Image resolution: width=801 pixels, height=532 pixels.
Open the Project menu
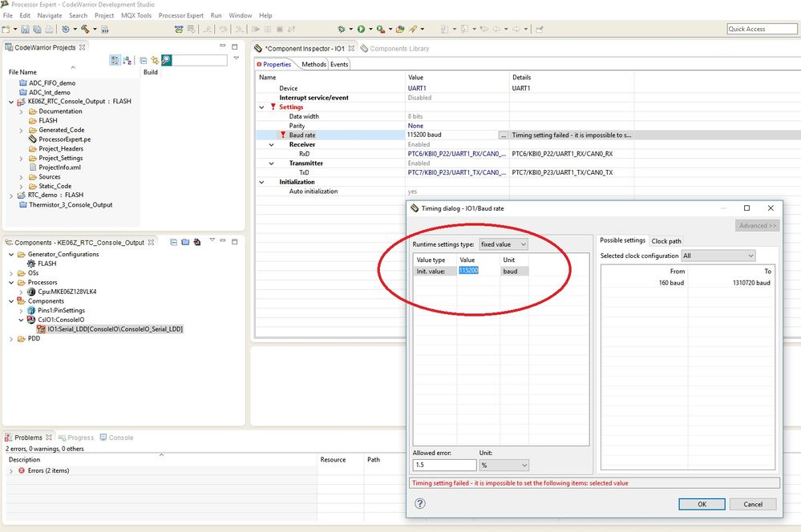tap(104, 15)
